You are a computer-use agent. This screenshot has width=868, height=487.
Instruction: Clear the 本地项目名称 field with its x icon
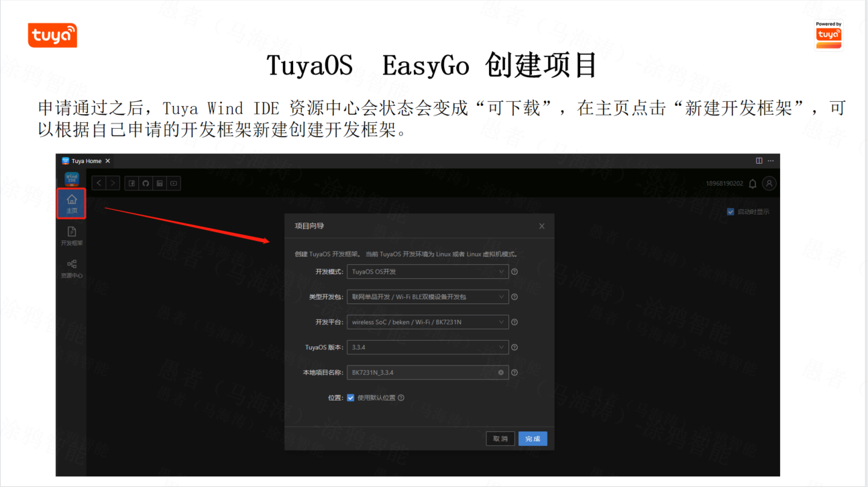(x=501, y=372)
